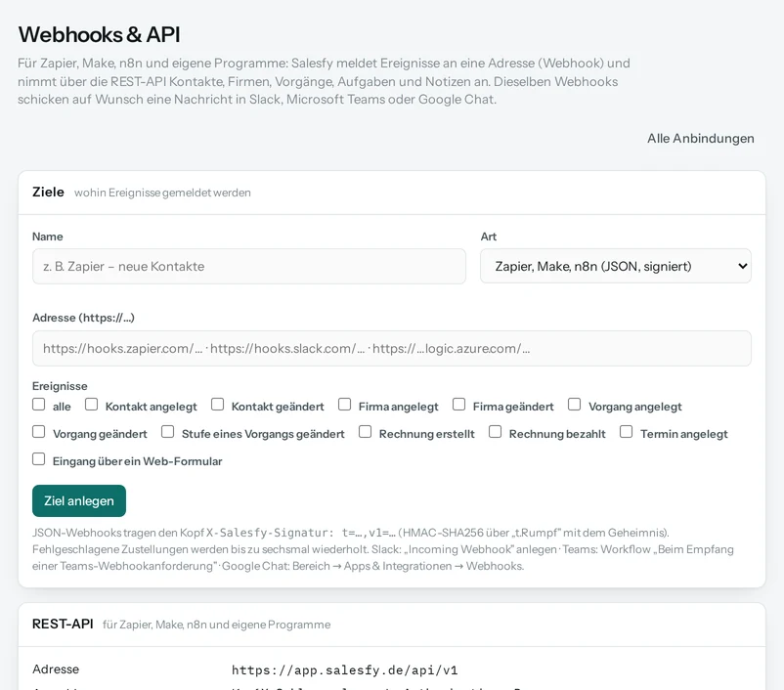Check the 'Vorgang geändert' checkbox

38,432
